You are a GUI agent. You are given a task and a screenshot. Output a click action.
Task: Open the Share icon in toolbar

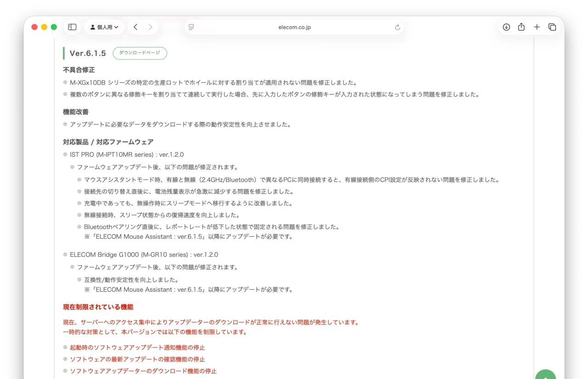click(521, 27)
